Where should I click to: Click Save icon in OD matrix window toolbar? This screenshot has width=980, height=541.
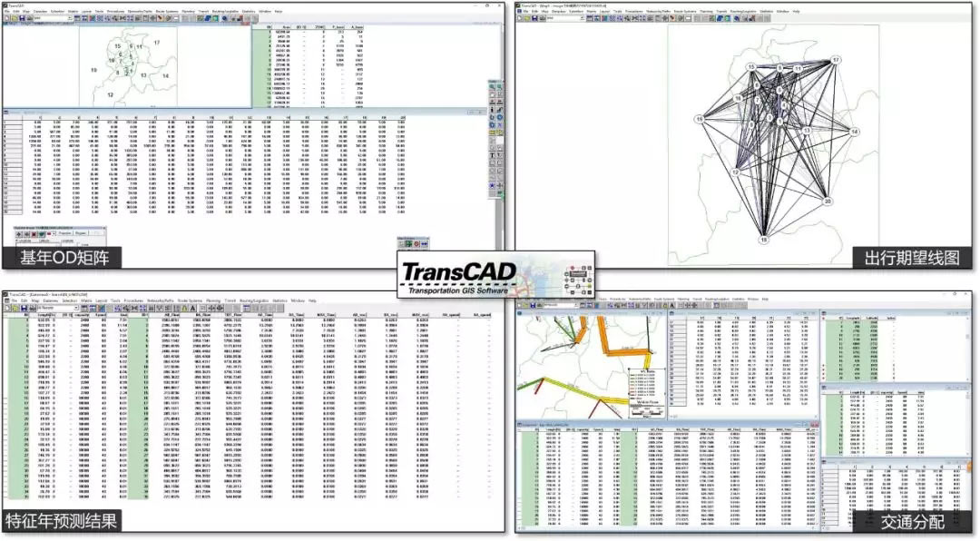click(21, 19)
